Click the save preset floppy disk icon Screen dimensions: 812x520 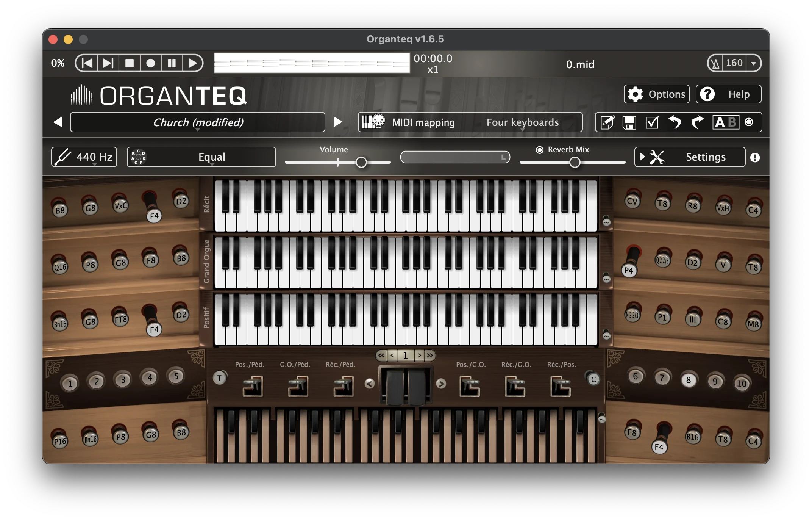629,122
